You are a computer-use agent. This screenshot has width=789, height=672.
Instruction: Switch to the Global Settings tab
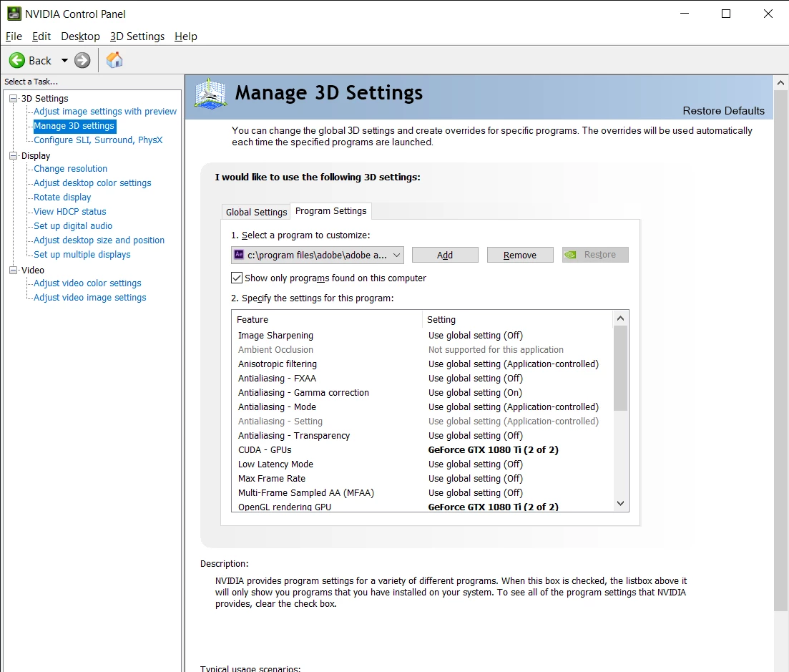[x=256, y=212]
